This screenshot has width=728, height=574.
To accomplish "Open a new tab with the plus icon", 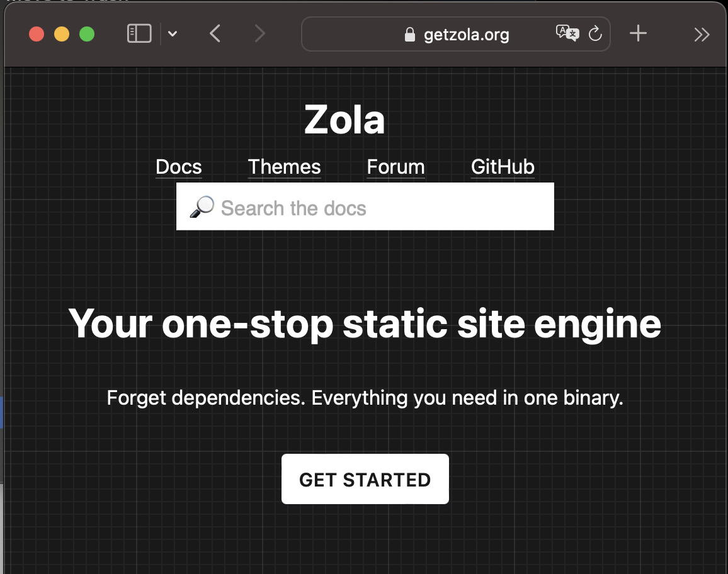I will click(x=638, y=34).
